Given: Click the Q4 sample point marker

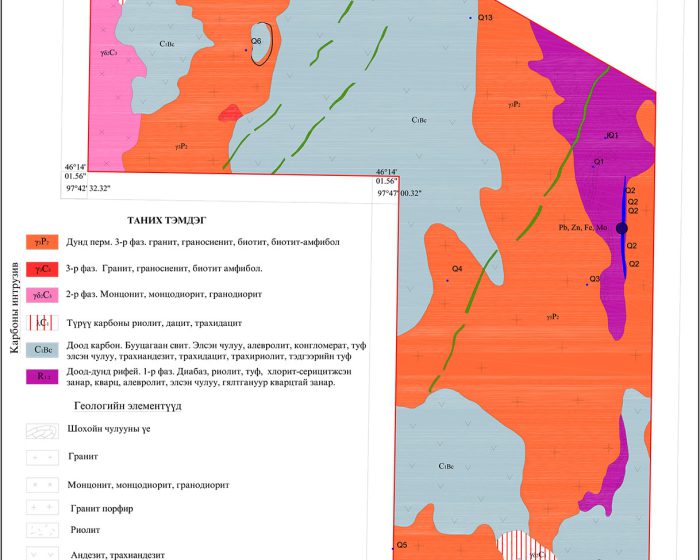Looking at the screenshot, I should pyautogui.click(x=447, y=280).
